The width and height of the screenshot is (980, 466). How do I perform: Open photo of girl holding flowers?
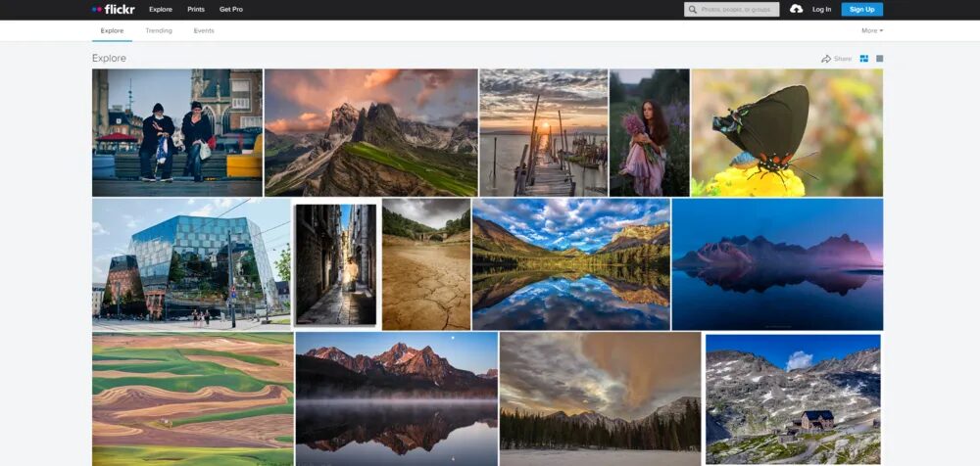(x=650, y=132)
